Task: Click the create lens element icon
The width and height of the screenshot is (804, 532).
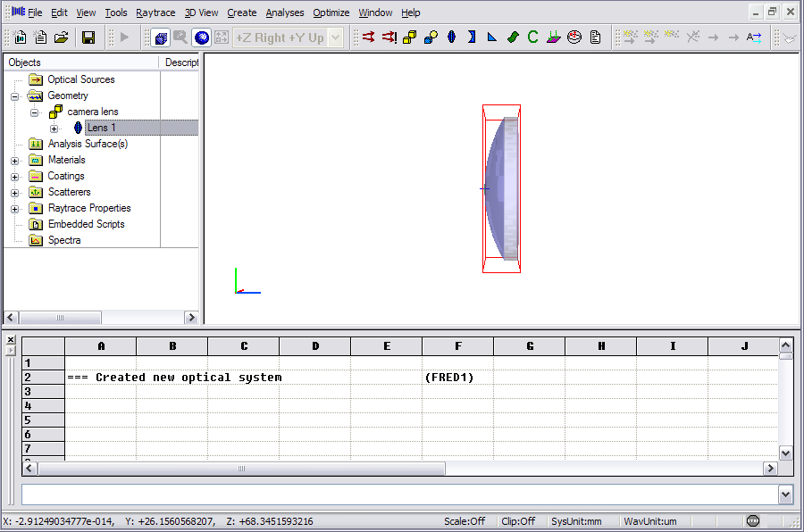Action: pos(450,37)
